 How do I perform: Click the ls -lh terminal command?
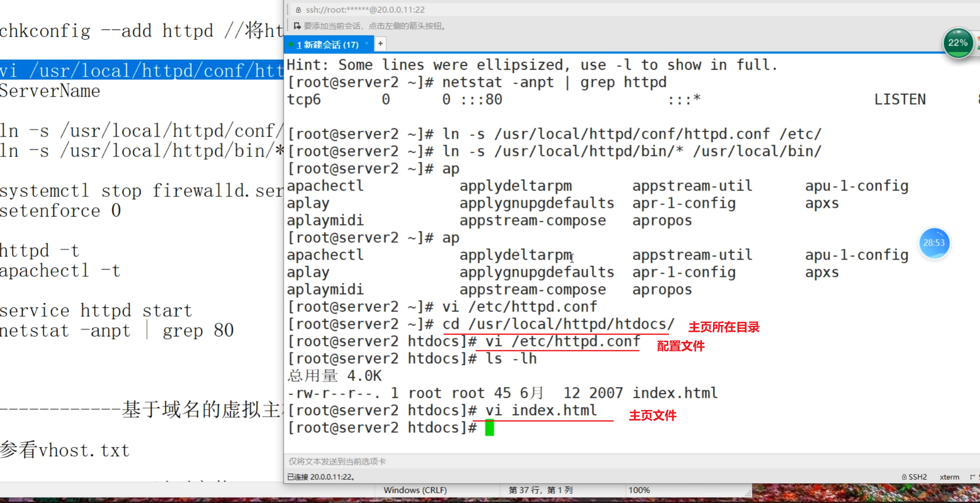point(511,359)
